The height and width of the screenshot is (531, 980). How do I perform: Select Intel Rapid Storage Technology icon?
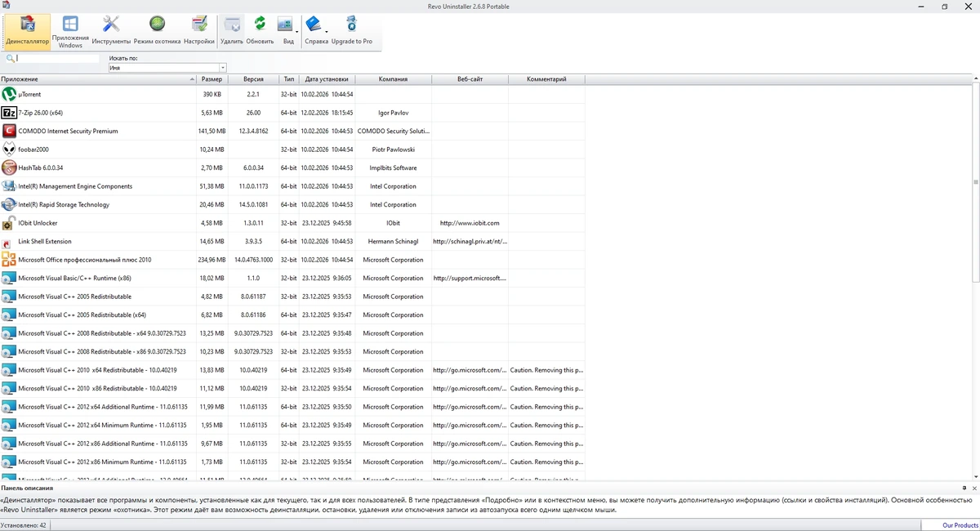[x=9, y=204]
